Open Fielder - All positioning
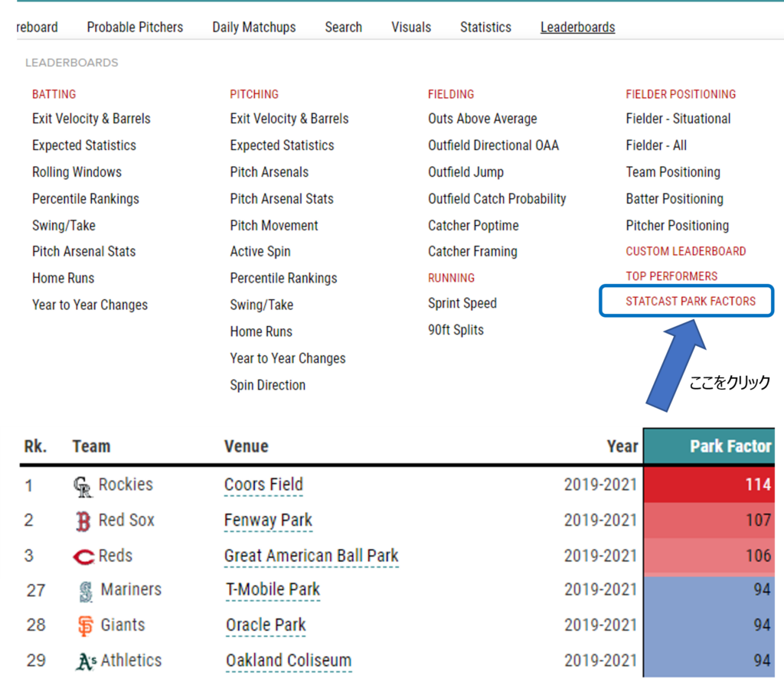The image size is (784, 679). (x=656, y=145)
